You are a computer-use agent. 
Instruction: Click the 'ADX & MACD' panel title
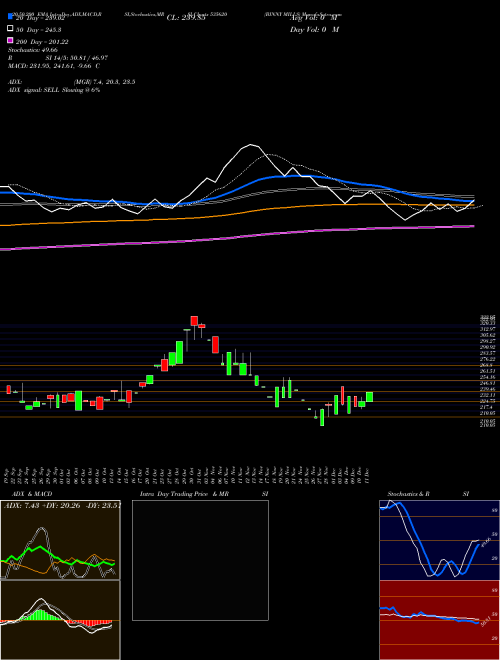point(32,494)
